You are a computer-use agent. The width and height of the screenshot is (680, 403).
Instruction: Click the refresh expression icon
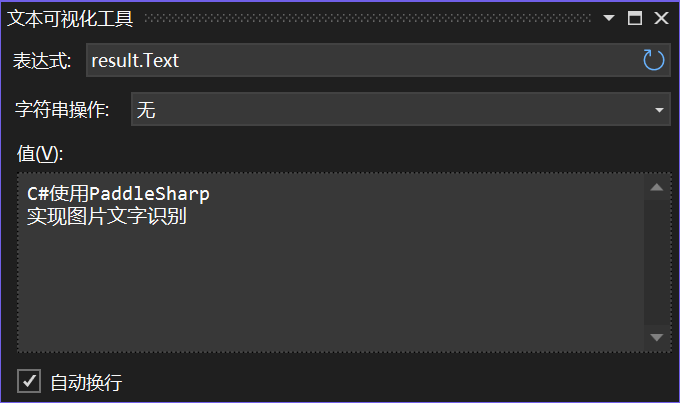tap(653, 60)
